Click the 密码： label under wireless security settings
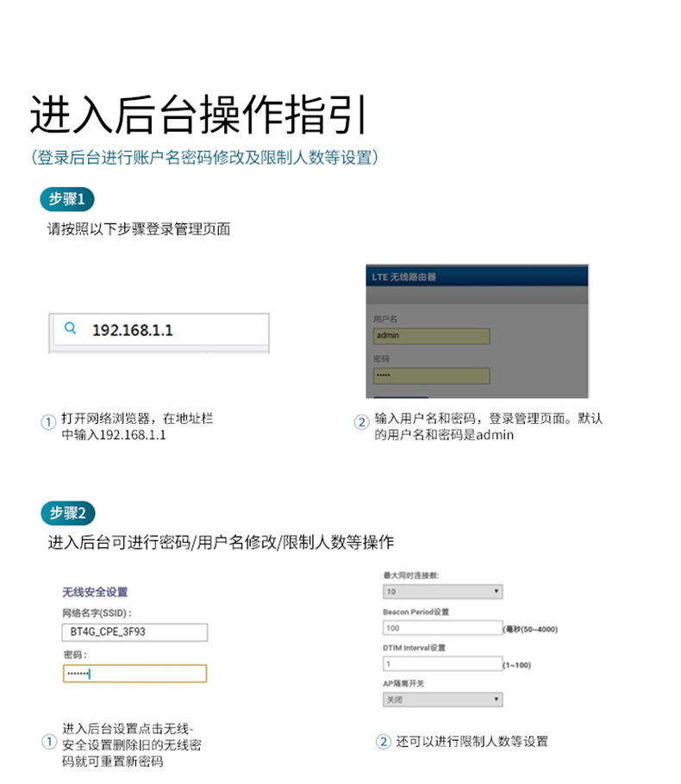Viewport: 681px width, 784px height. [x=75, y=655]
